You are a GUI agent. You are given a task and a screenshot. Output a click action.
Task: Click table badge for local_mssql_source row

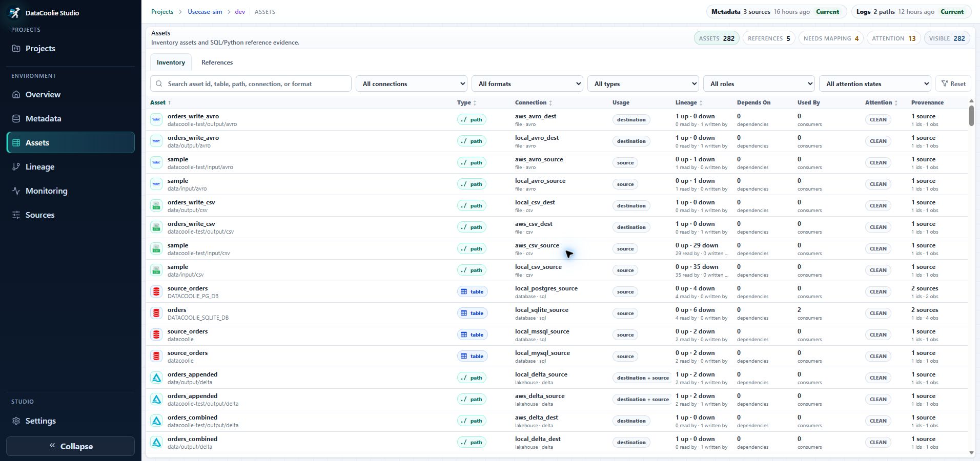[472, 335]
